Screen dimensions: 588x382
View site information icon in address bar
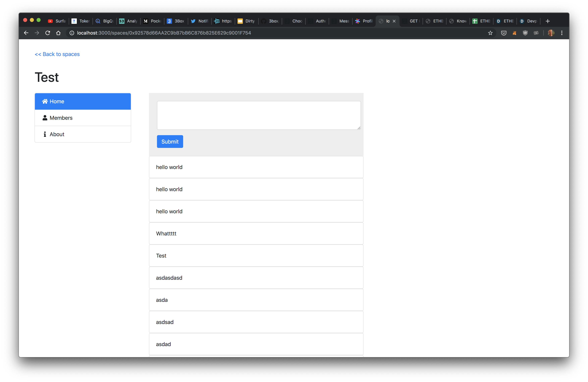click(x=72, y=33)
